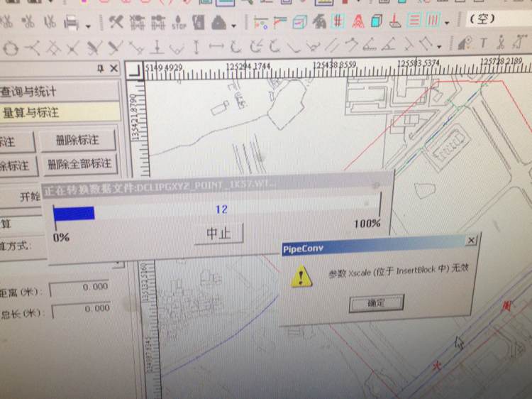Open the (空) combo box
This screenshot has width=532, height=399.
[x=497, y=19]
